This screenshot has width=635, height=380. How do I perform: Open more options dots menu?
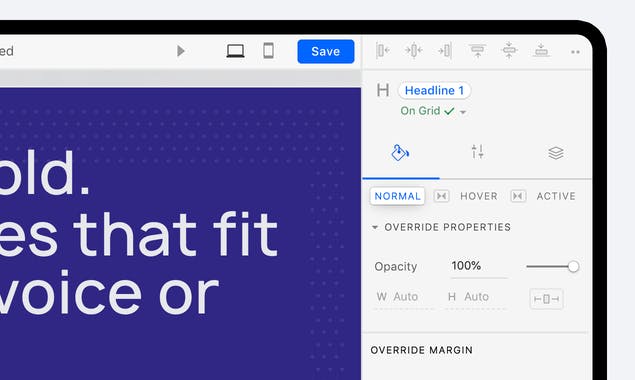(575, 52)
